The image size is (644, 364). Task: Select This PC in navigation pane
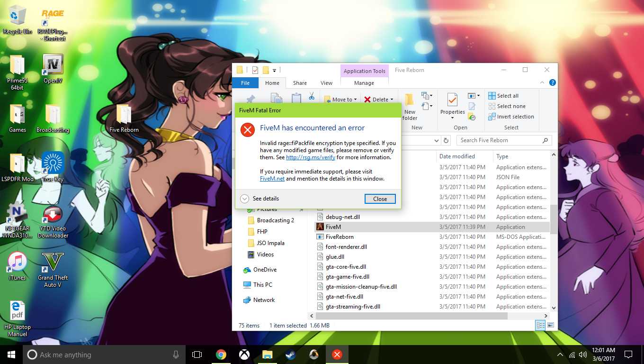click(x=262, y=285)
